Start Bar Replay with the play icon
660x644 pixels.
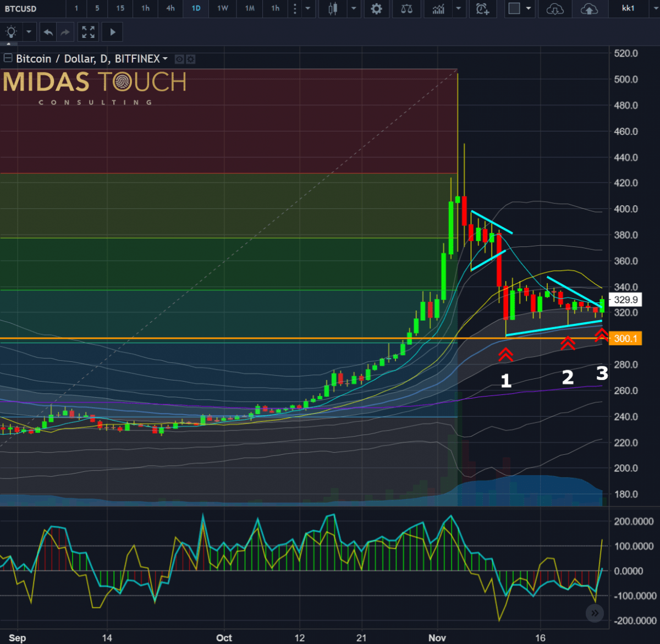pyautogui.click(x=112, y=32)
